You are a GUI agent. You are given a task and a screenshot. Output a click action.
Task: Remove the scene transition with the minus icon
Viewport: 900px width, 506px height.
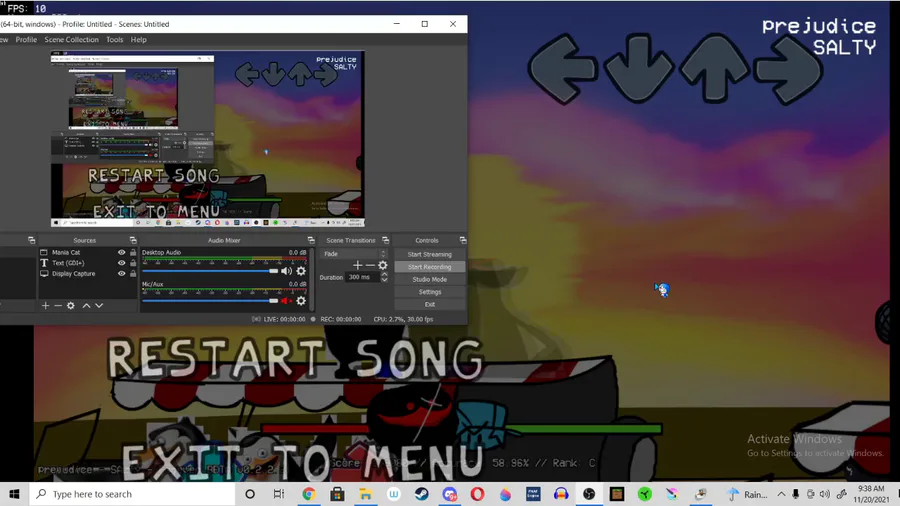coord(370,265)
